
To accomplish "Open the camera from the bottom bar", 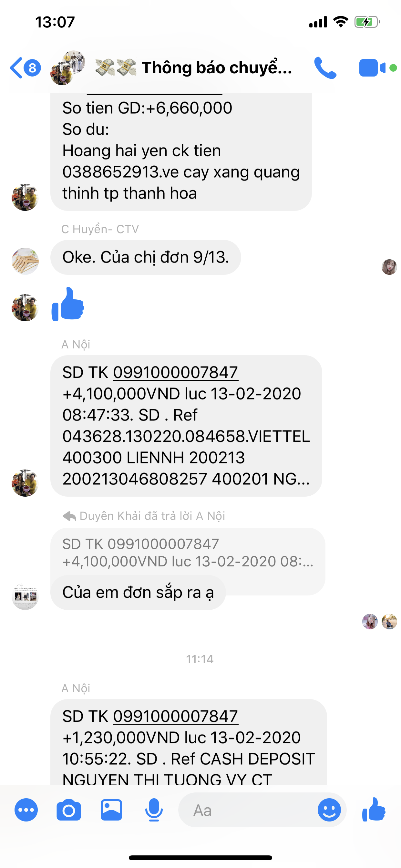I will tap(69, 810).
